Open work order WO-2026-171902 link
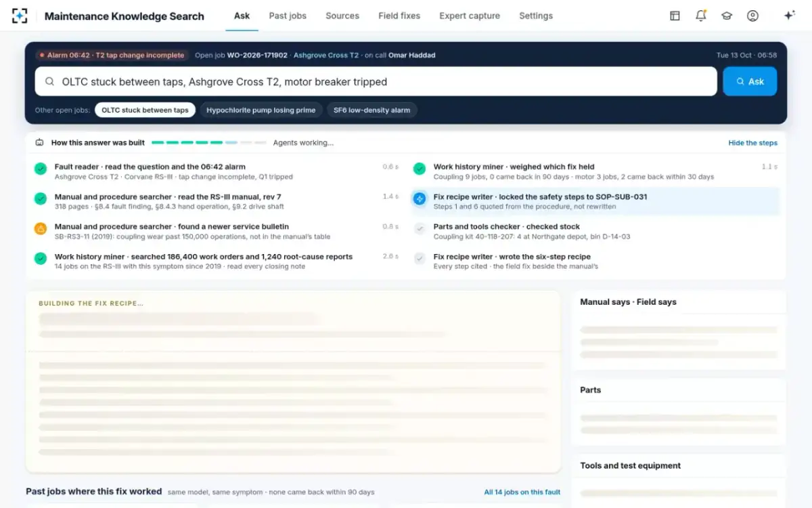The image size is (812, 508). pos(257,55)
